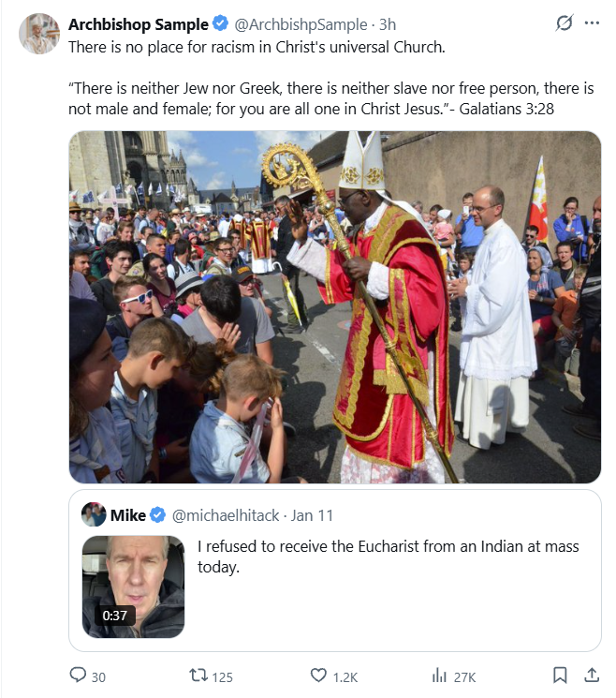Click Mike's small profile avatar
The width and height of the screenshot is (616, 698).
tap(94, 514)
